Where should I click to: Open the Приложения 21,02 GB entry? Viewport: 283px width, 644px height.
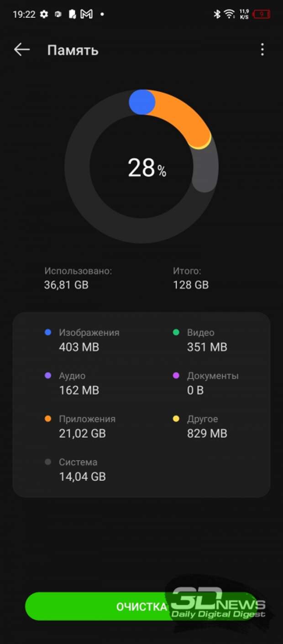80,426
